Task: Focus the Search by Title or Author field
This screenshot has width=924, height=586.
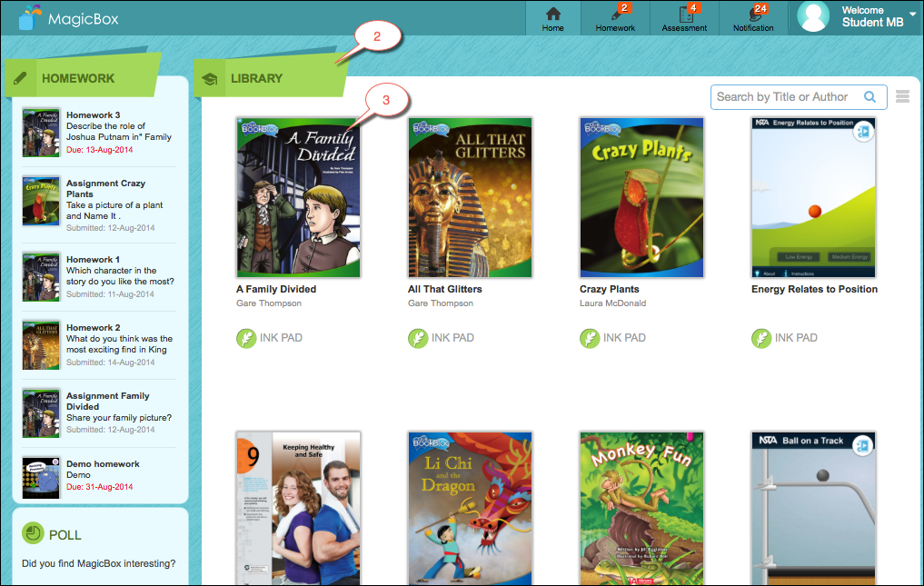Action: [799, 96]
